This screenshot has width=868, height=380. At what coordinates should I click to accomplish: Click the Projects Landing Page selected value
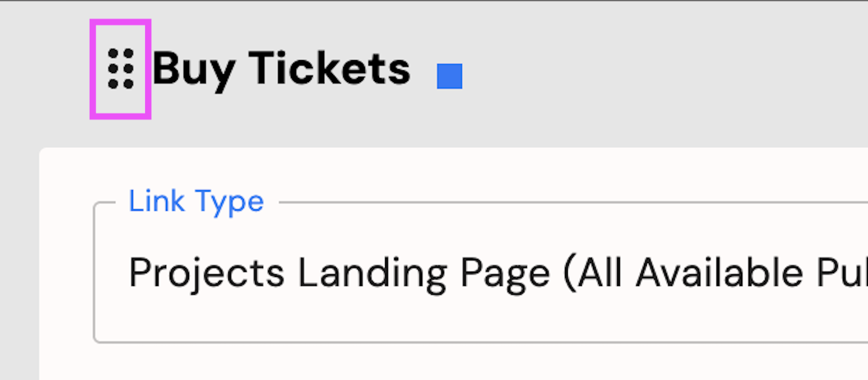coord(498,274)
